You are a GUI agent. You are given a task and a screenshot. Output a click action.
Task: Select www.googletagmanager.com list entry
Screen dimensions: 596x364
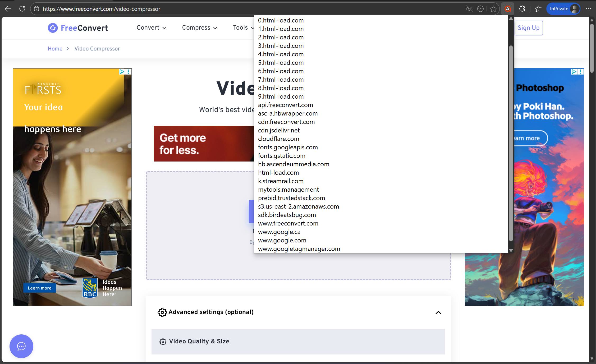tap(299, 249)
